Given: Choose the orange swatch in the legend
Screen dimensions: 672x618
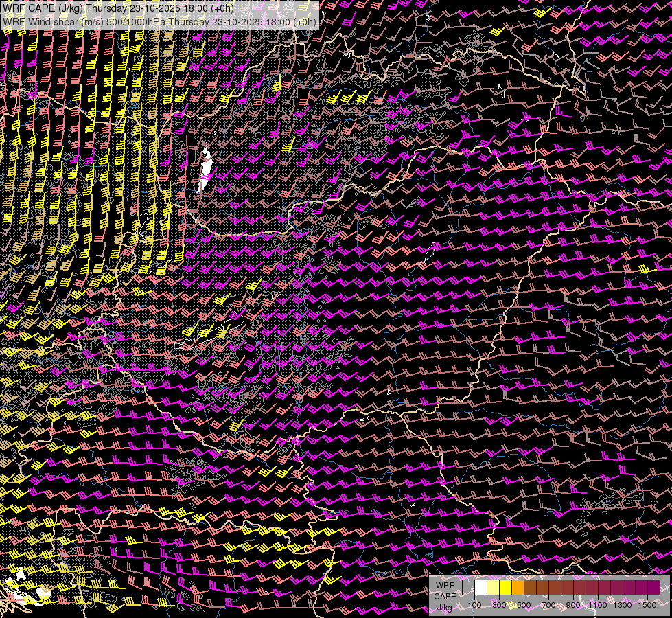Looking at the screenshot, I should click(x=518, y=587).
